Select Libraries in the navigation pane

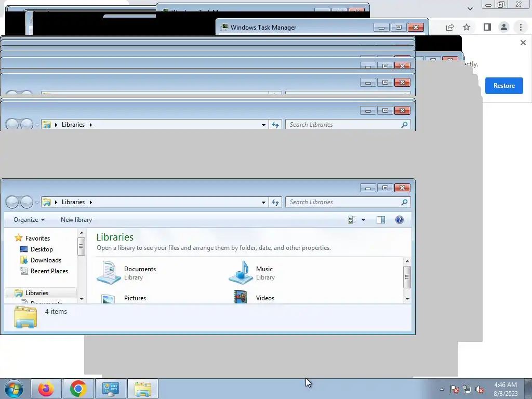(41, 293)
